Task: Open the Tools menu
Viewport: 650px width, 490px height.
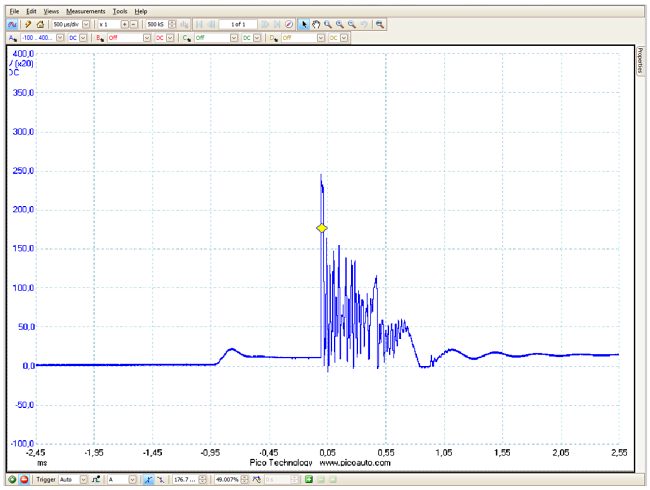Action: (120, 10)
